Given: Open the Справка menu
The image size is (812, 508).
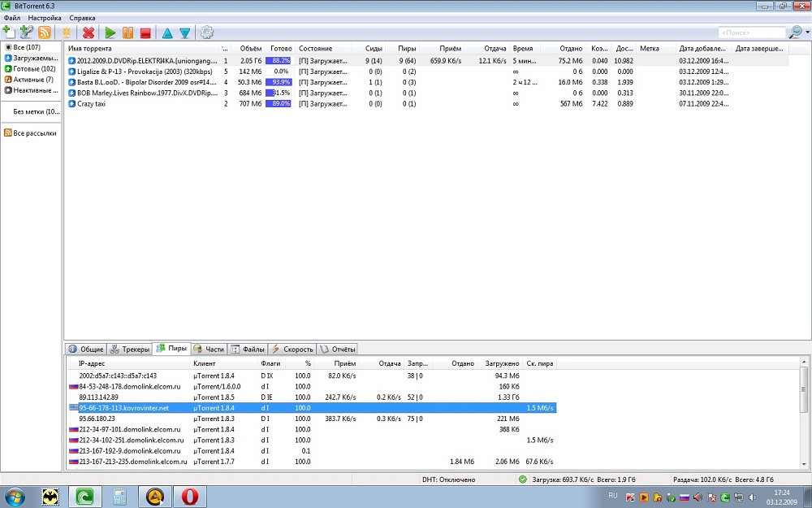Looking at the screenshot, I should (x=82, y=18).
